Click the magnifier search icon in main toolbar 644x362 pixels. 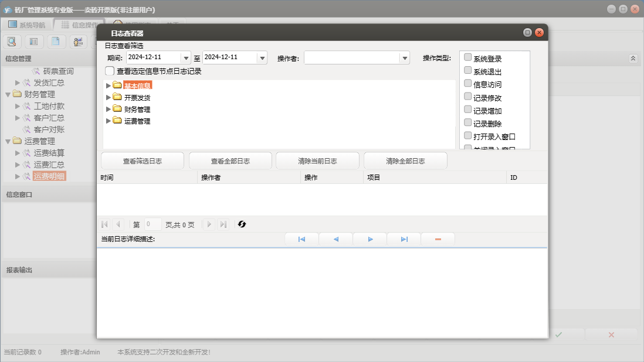[12, 42]
